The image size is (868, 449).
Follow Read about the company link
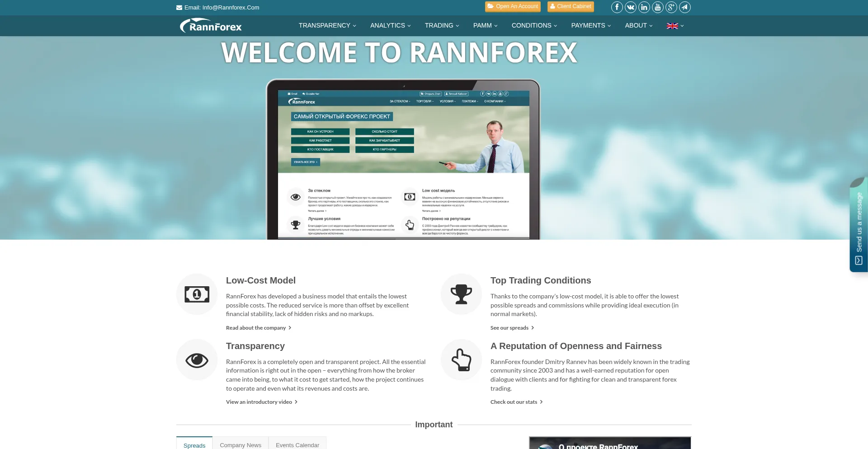(x=259, y=328)
